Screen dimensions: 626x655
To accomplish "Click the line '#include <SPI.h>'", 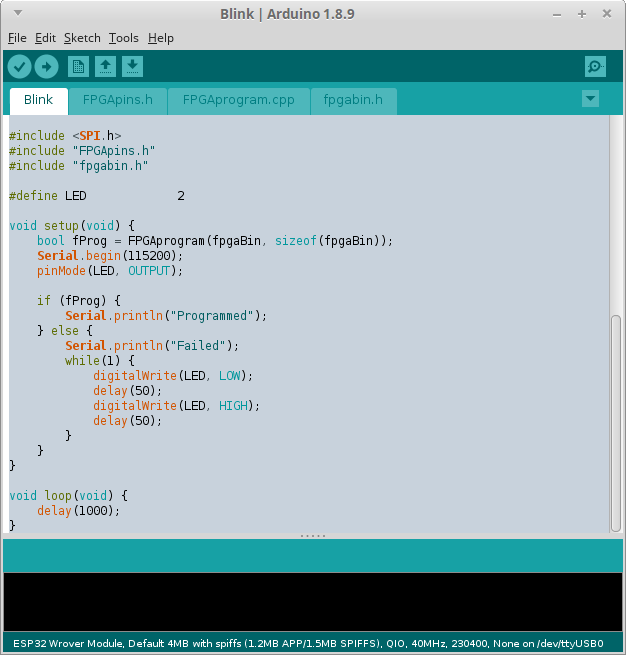I will click(65, 136).
